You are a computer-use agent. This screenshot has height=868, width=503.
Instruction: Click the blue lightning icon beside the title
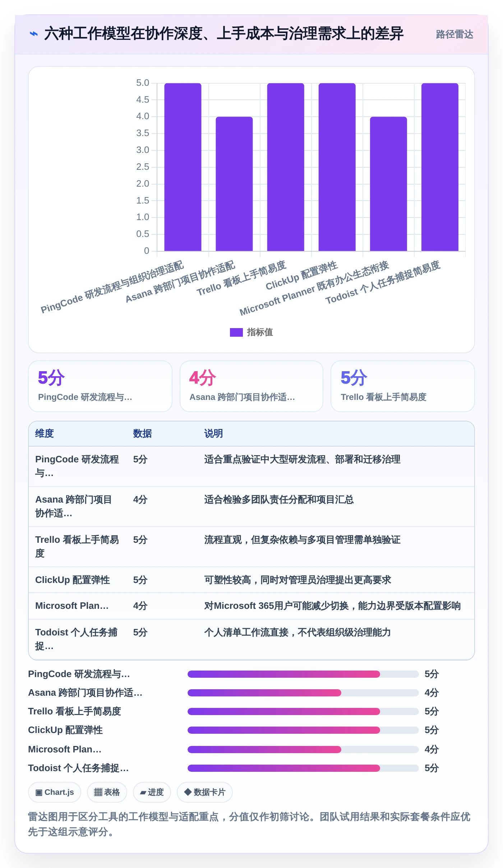point(33,34)
